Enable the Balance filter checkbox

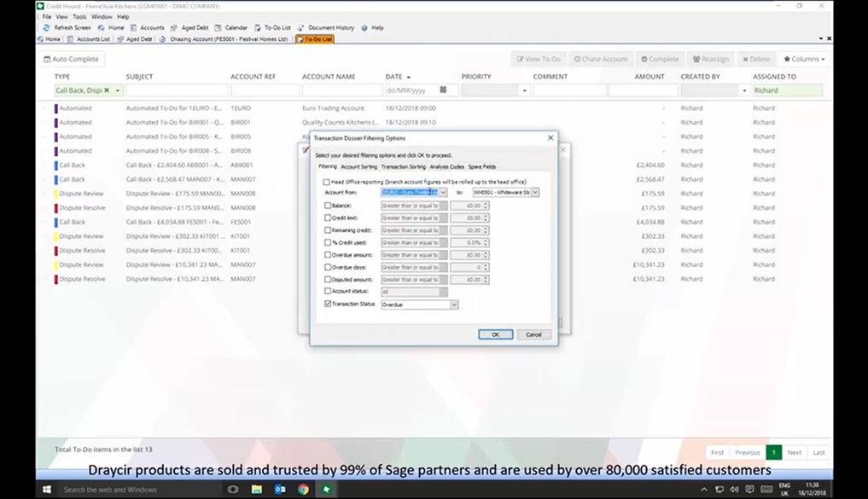(328, 206)
